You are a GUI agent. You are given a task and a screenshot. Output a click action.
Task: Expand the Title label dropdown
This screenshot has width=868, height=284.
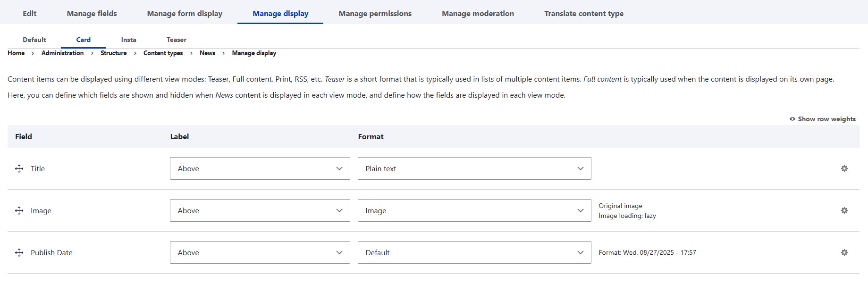(260, 168)
